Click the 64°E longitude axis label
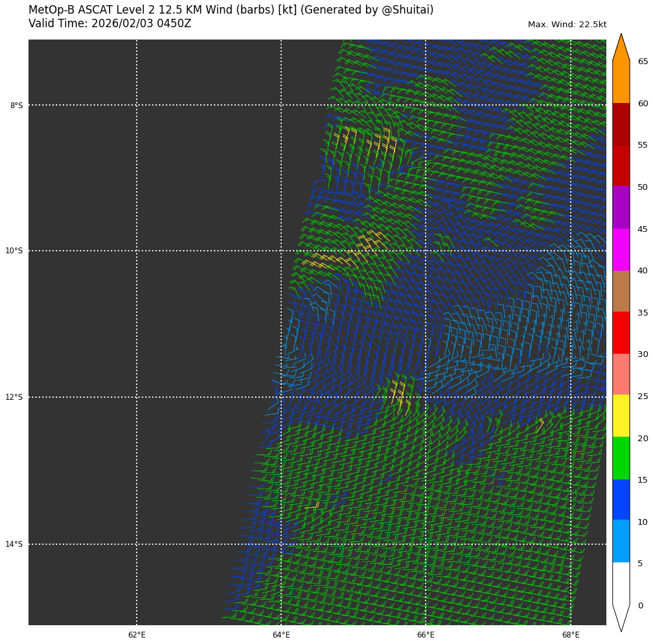 click(281, 635)
